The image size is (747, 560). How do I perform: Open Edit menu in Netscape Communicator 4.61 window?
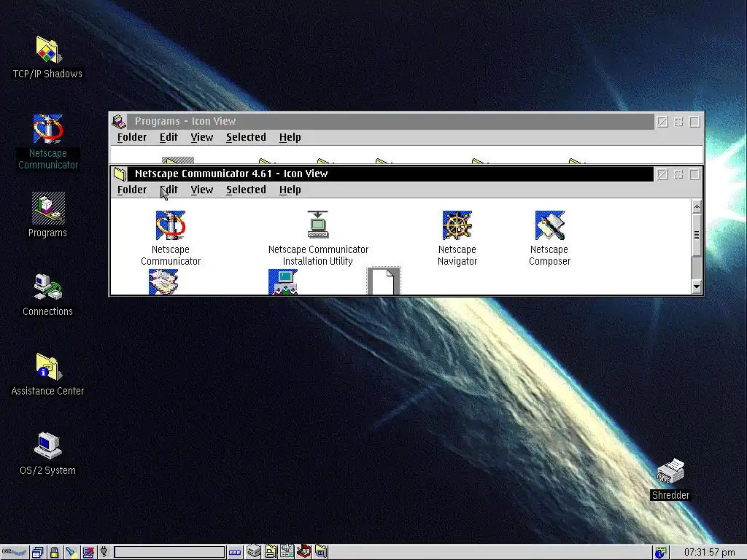pos(169,190)
